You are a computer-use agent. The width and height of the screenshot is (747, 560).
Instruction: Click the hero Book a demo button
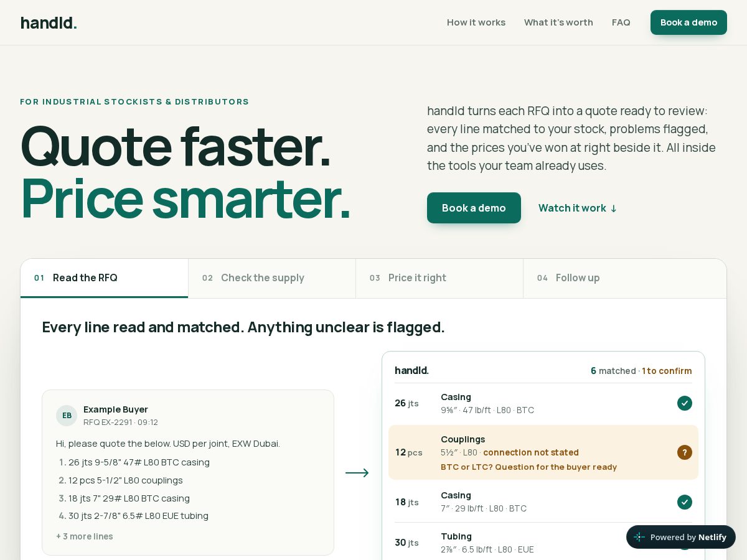[x=474, y=208]
